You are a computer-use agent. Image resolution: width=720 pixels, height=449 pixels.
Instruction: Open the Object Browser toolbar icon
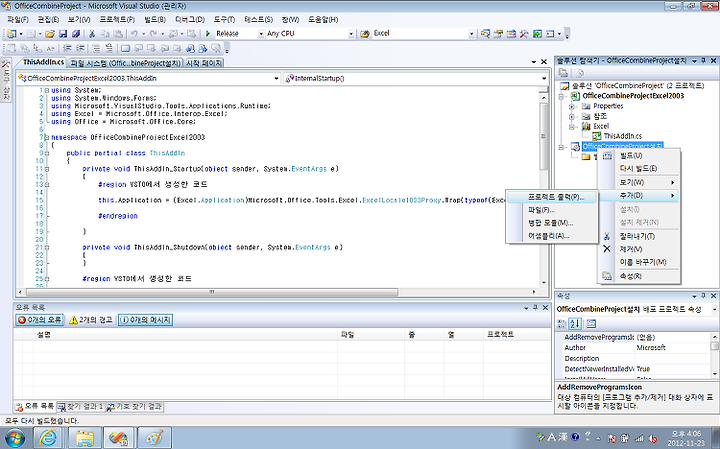511,34
